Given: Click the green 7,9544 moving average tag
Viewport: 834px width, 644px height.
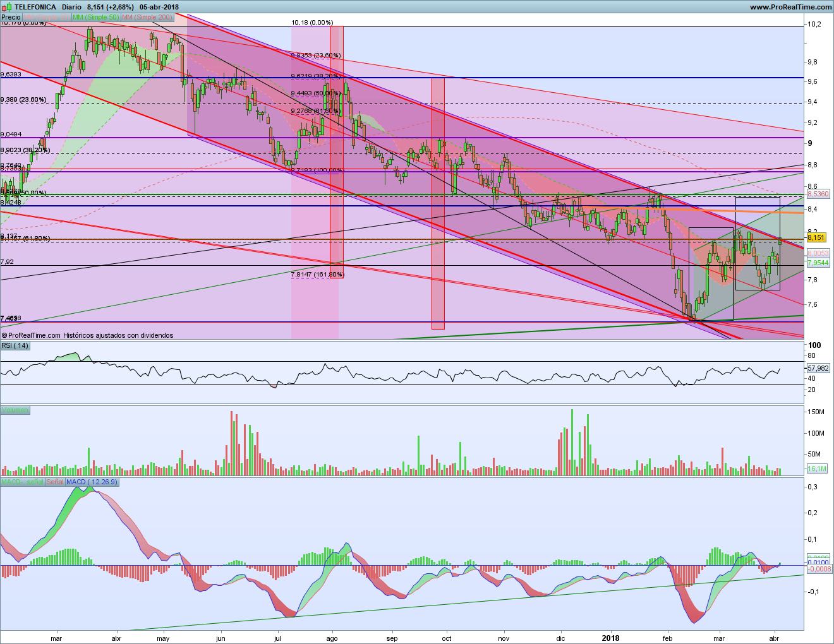Looking at the screenshot, I should coord(818,262).
